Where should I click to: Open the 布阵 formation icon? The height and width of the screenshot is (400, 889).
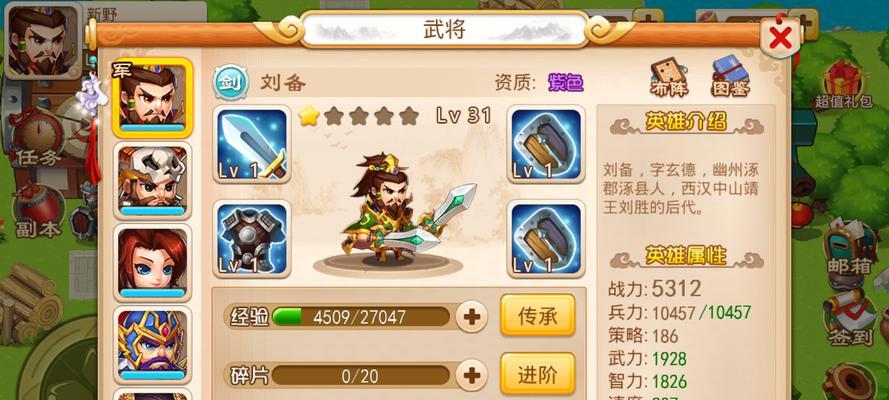(x=668, y=77)
